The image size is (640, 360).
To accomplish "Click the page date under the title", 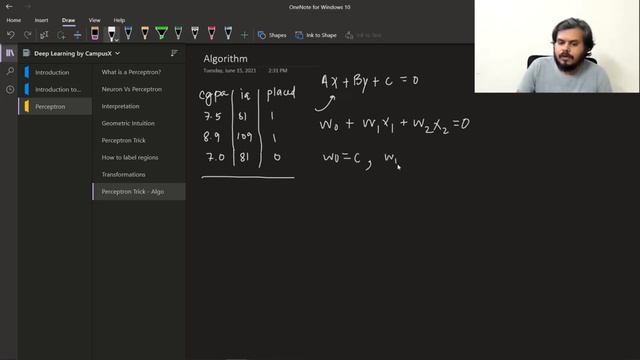I will click(x=230, y=71).
